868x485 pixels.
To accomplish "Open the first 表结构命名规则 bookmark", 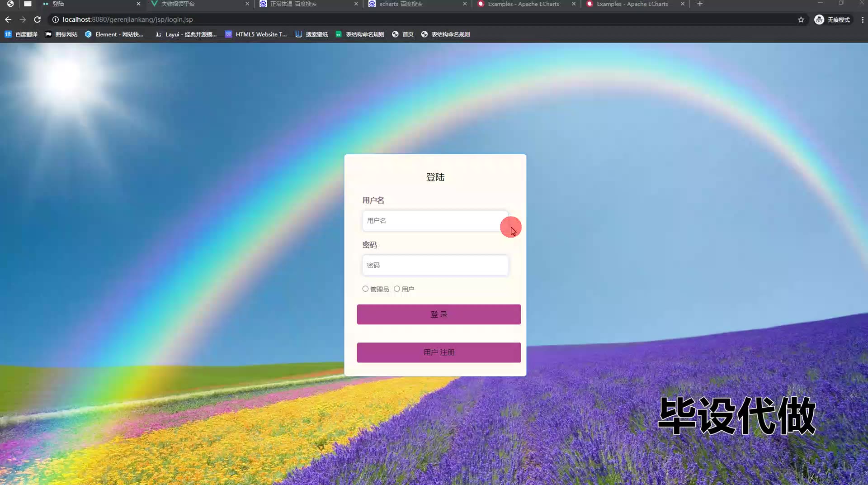I will [x=360, y=34].
